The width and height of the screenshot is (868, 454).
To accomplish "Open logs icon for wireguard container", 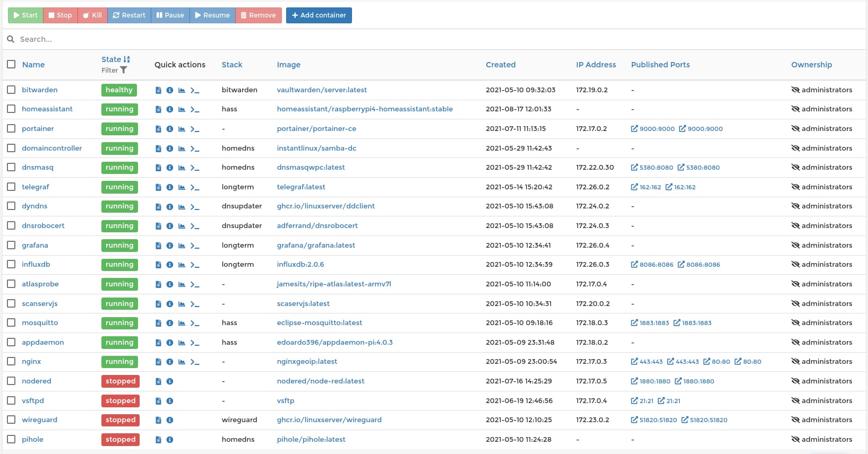I will pyautogui.click(x=158, y=420).
